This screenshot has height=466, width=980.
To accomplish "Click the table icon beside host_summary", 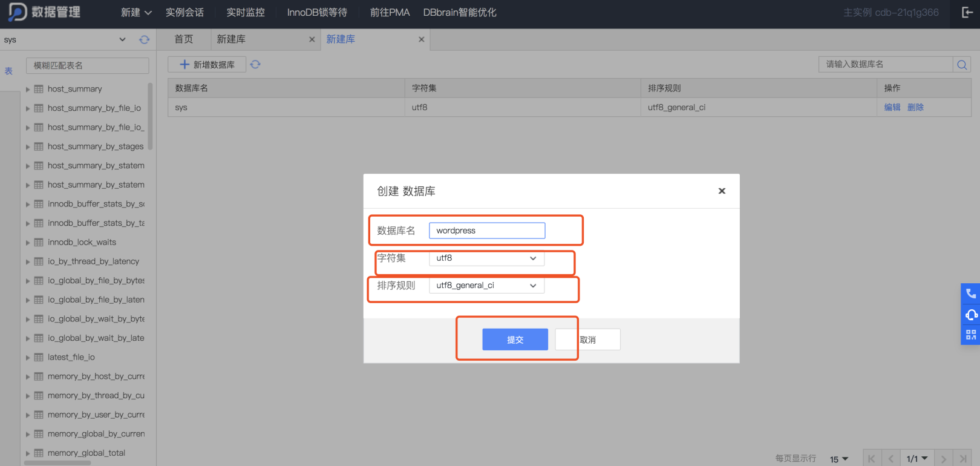I will click(39, 89).
